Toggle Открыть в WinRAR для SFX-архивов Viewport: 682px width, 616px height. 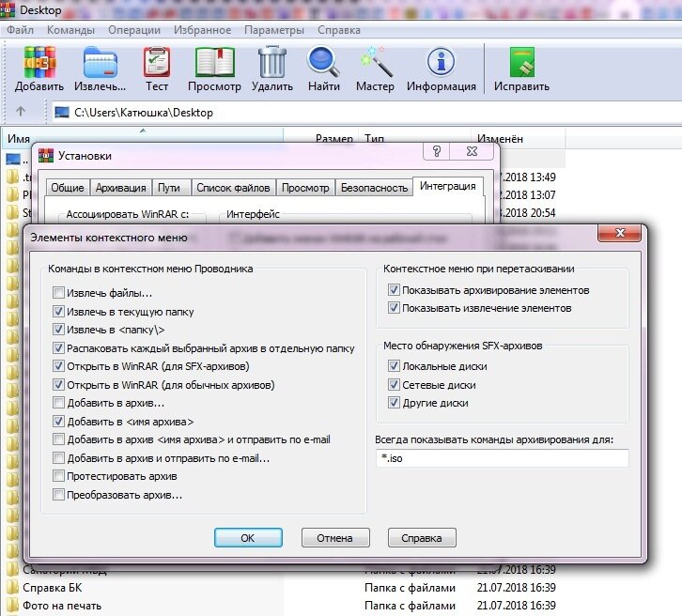58,366
